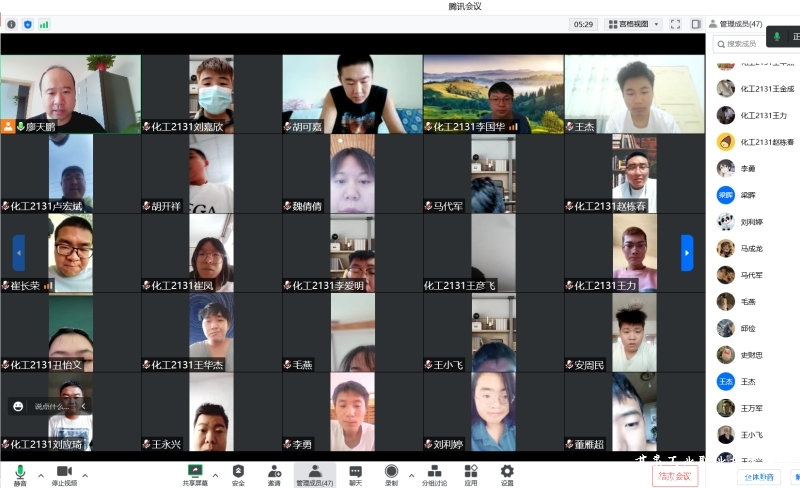Click the red End Meeting button
Screen dimensions: 800x488
(x=672, y=476)
